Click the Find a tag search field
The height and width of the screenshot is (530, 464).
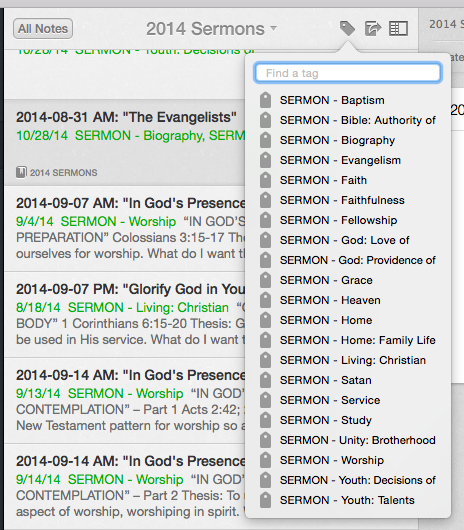pos(348,73)
